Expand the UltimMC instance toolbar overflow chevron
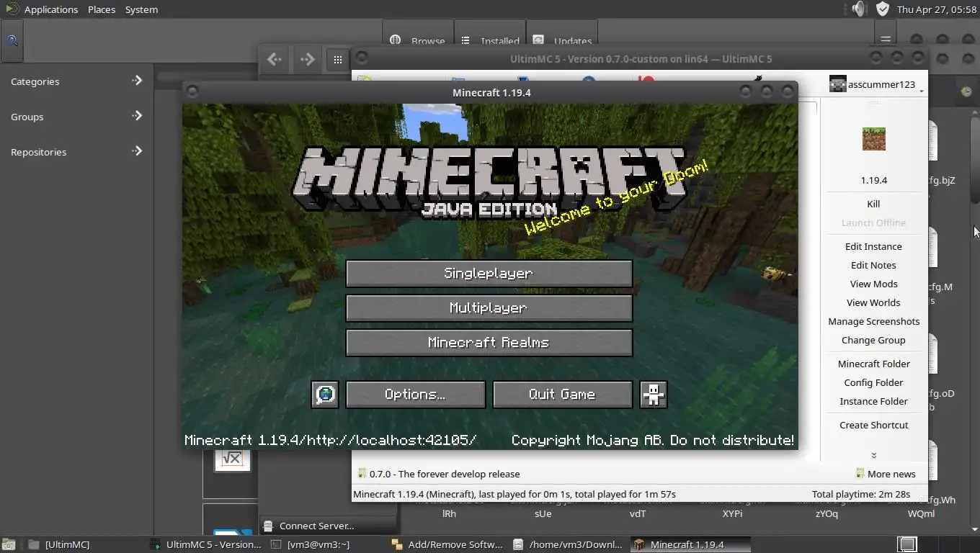 [x=873, y=455]
